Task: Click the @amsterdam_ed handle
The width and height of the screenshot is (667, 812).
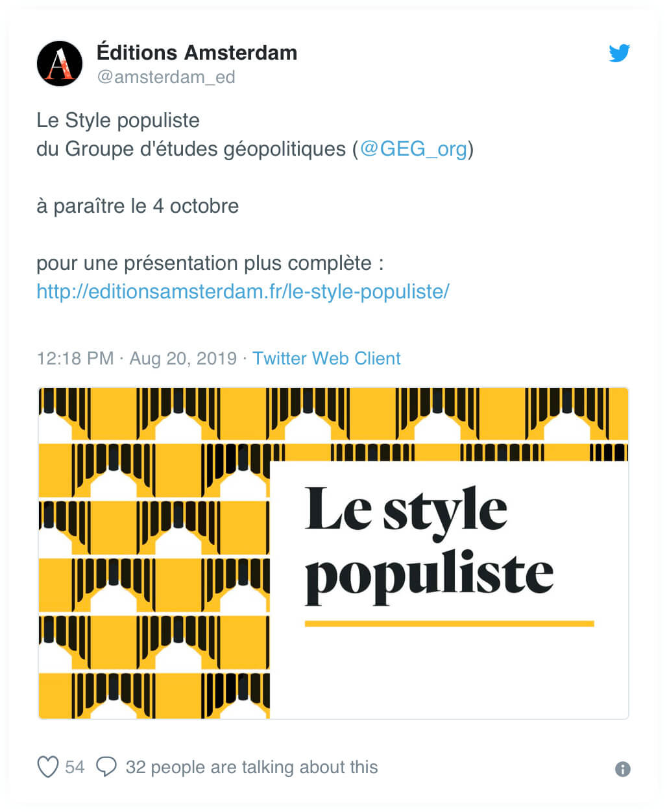Action: pos(165,77)
